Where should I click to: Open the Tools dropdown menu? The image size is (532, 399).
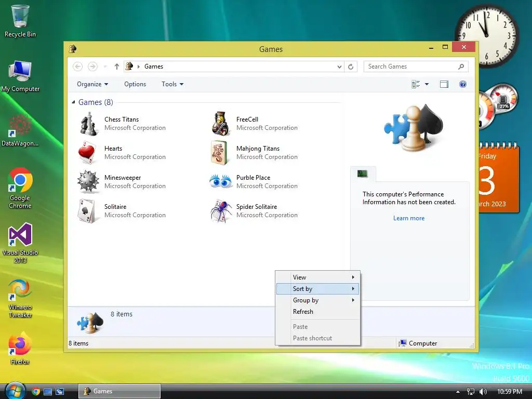(x=172, y=84)
